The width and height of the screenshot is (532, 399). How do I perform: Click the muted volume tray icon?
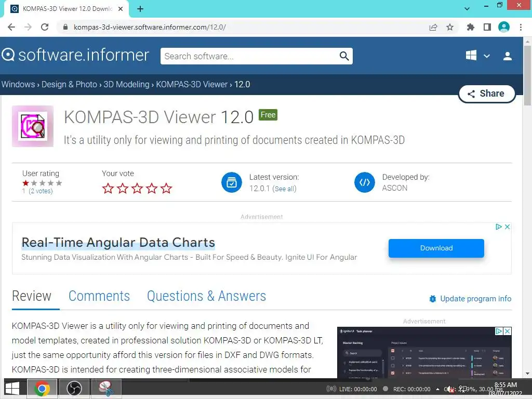point(450,390)
